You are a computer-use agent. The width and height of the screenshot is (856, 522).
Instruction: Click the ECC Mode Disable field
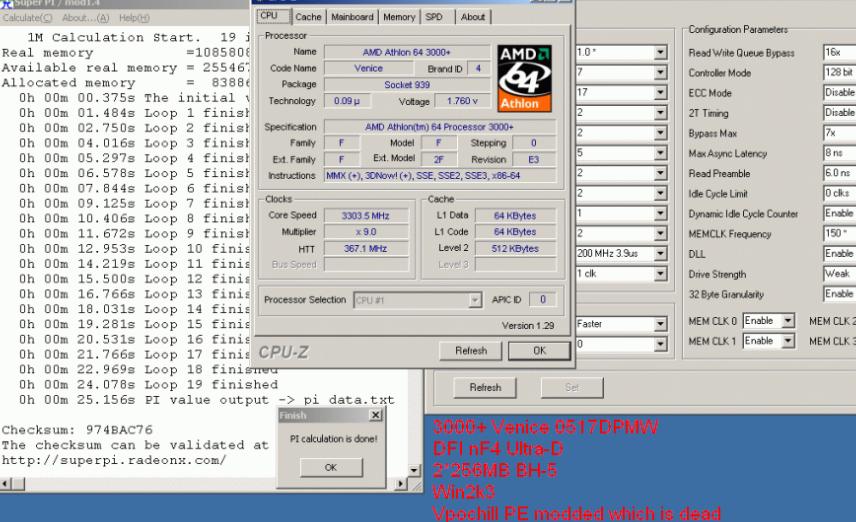839,92
